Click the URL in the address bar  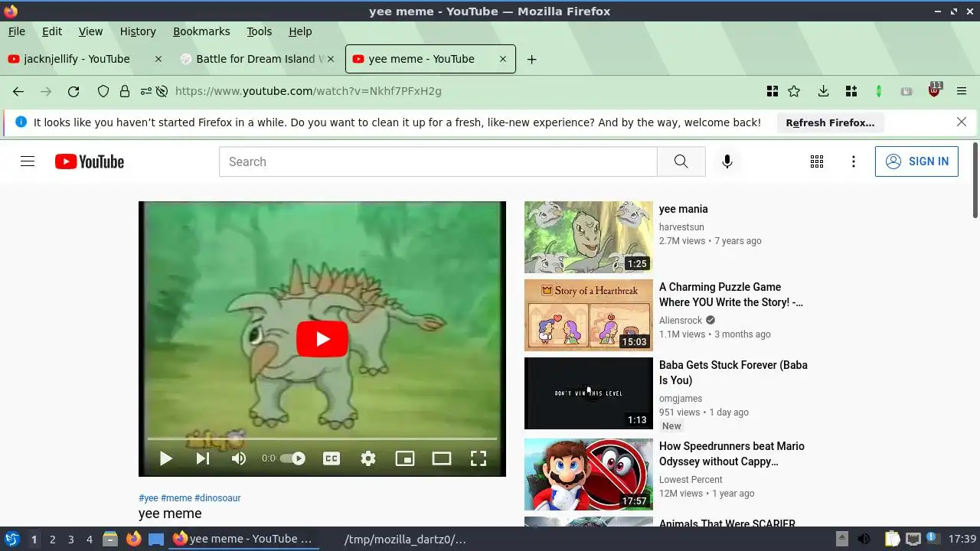coord(309,91)
